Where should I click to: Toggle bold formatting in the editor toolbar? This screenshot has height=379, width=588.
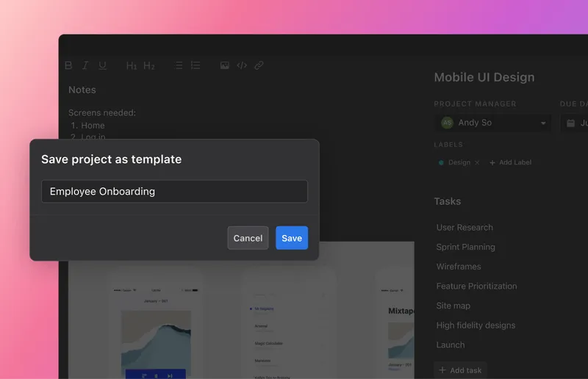tap(68, 65)
